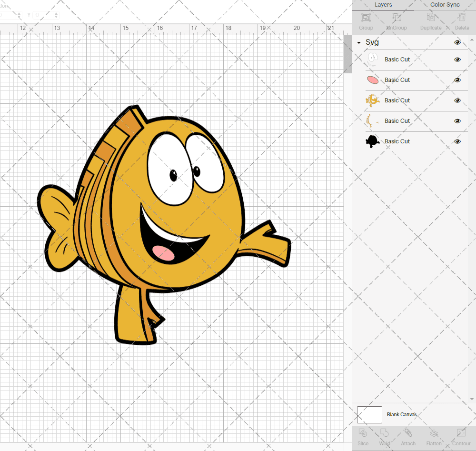Select the black silhouette layer thumbnail

pyautogui.click(x=373, y=141)
